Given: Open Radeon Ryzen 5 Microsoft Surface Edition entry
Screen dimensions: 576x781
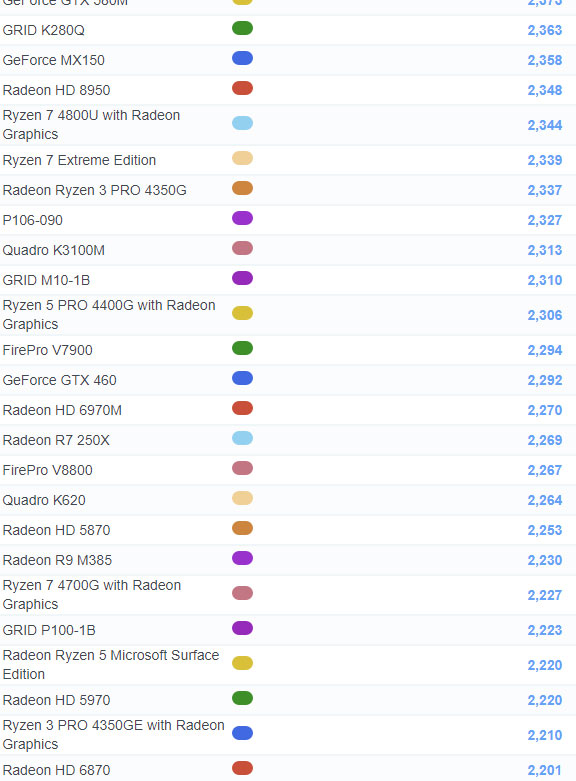Looking at the screenshot, I should point(111,664).
